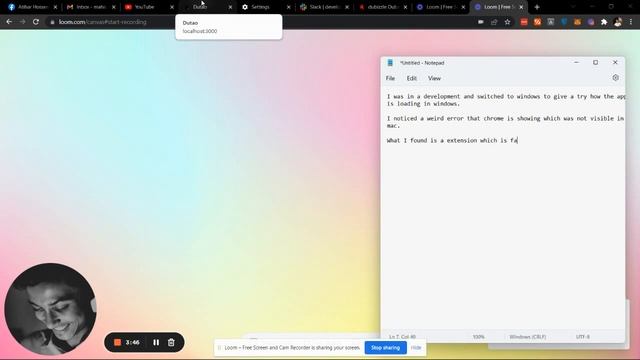
Task: Close the YouTube tab
Action: pos(172,7)
